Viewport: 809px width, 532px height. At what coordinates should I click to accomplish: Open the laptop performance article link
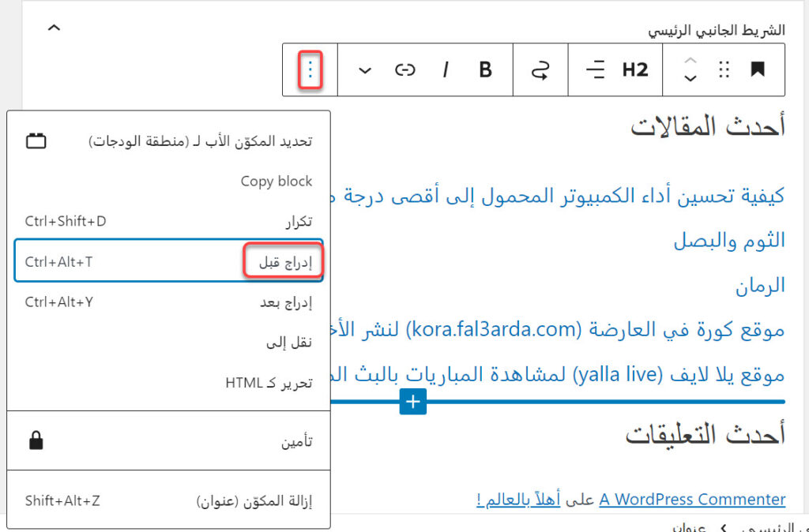click(x=557, y=196)
